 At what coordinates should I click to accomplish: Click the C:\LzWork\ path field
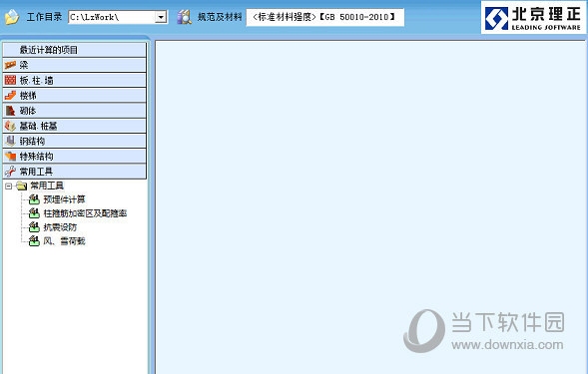(x=112, y=17)
